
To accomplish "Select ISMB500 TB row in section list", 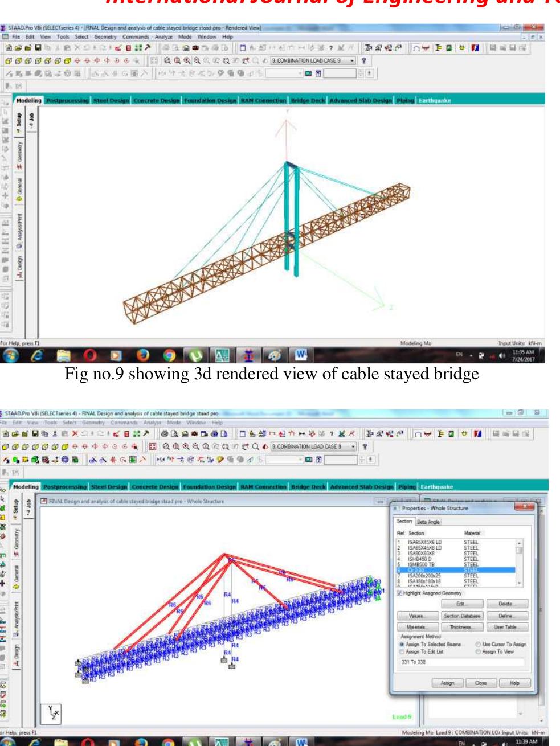I will 456,564.
